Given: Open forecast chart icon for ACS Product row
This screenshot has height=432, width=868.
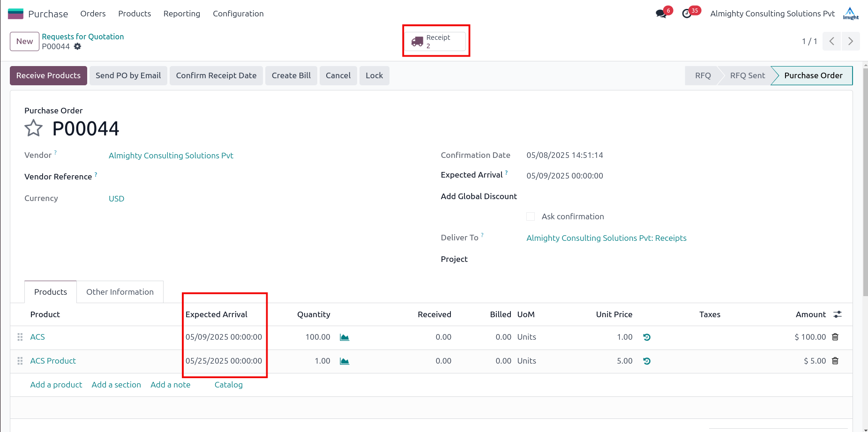Looking at the screenshot, I should pos(344,361).
